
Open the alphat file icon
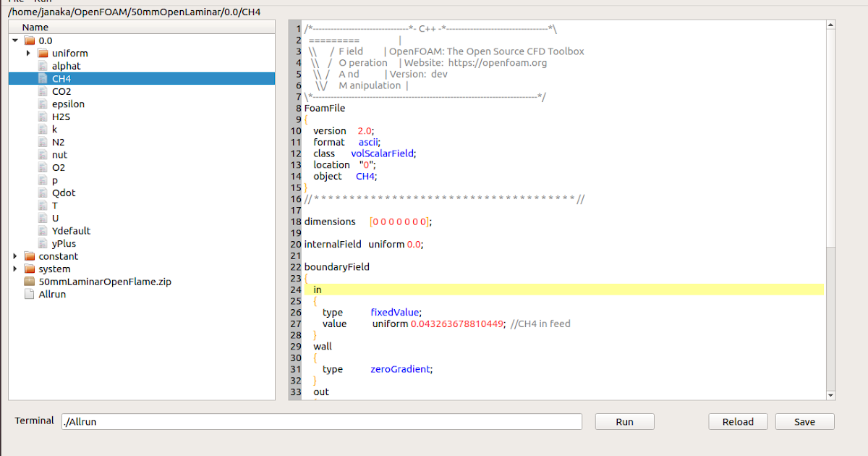point(42,66)
